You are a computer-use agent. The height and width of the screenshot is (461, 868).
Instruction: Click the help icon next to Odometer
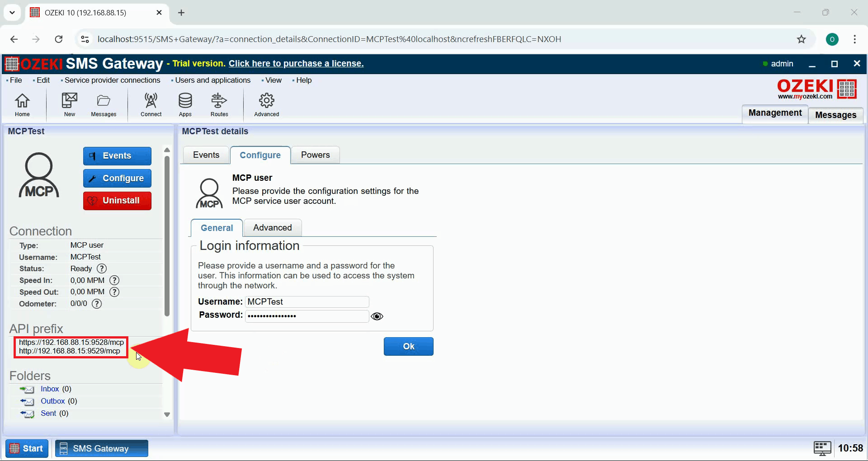pos(96,304)
